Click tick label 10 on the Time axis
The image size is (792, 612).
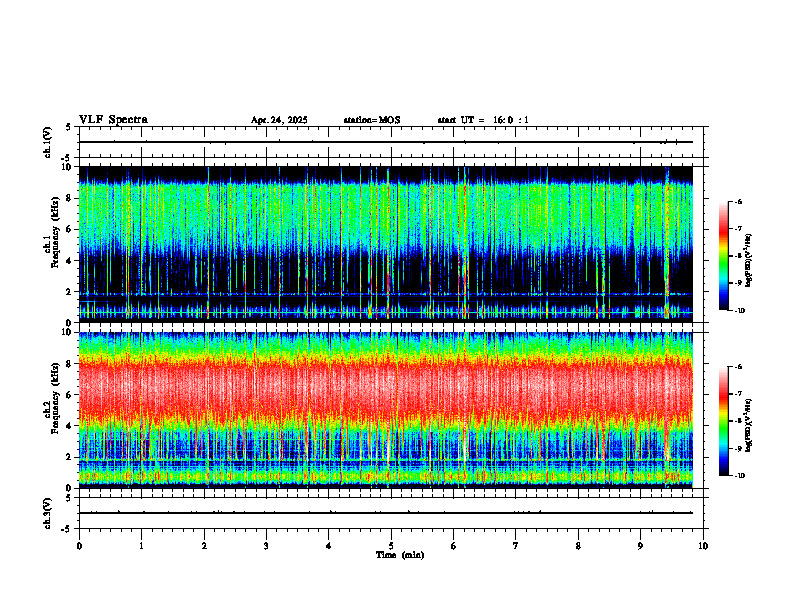703,546
